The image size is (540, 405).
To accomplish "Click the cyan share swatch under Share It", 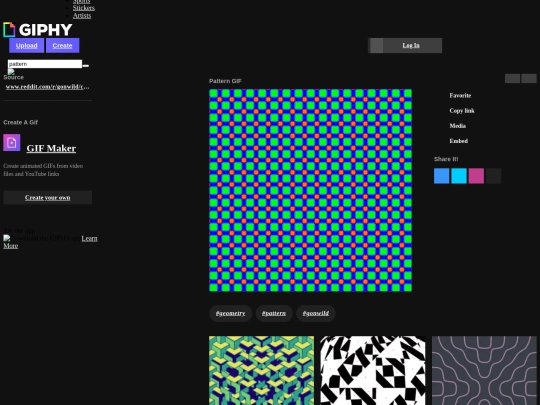I will tap(459, 176).
